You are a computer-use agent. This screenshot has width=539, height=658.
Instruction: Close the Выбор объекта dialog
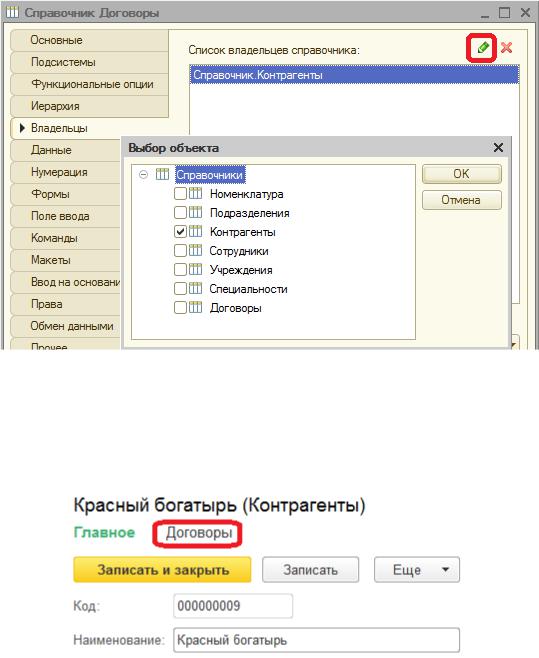pyautogui.click(x=498, y=148)
